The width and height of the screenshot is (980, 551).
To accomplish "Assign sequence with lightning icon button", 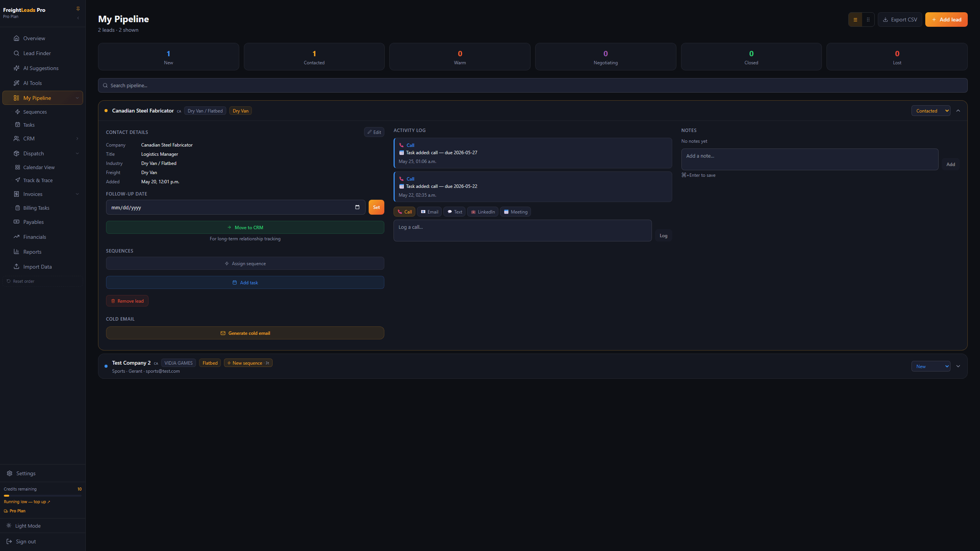I will 245,263.
